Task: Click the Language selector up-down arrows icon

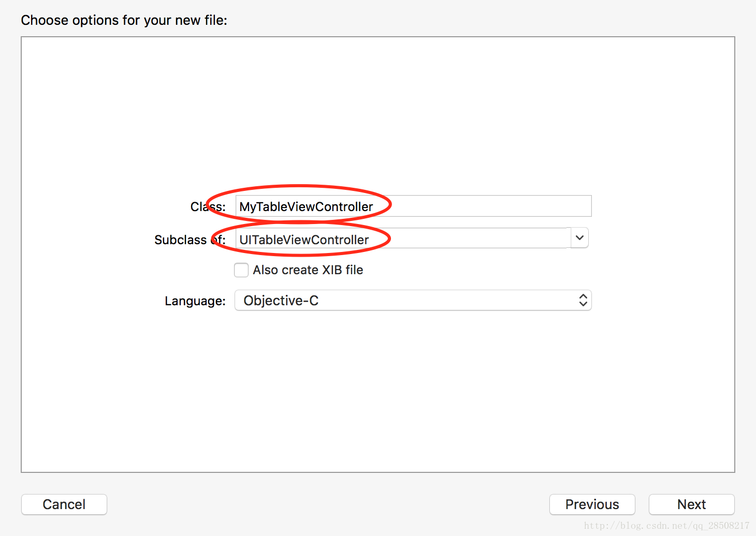Action: coord(583,301)
